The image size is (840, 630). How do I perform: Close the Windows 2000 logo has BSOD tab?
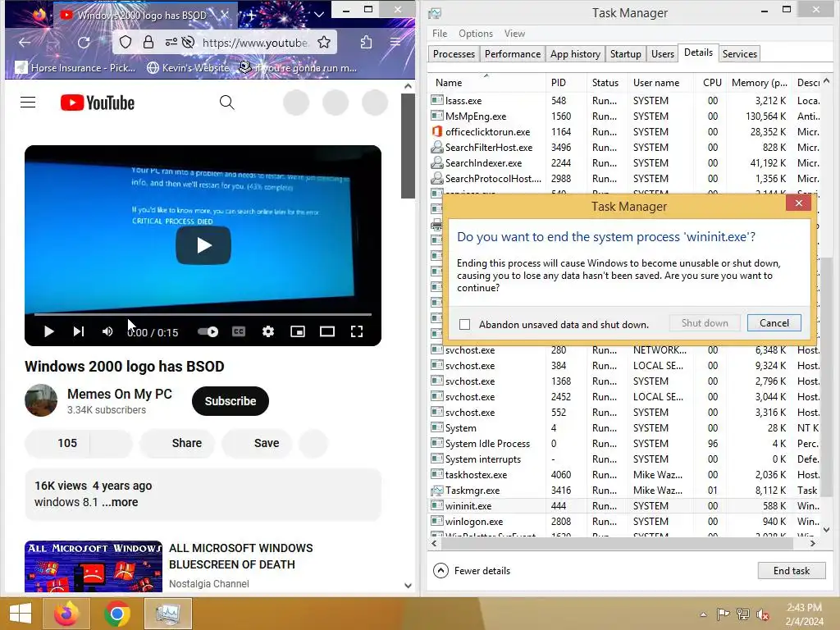(226, 15)
